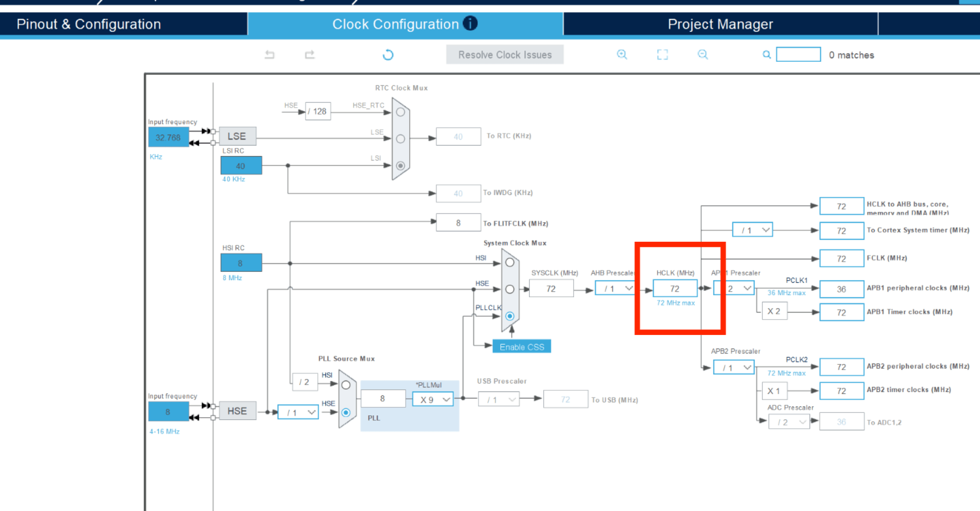Click the HCLK (MHz) value field
The height and width of the screenshot is (511, 980).
tap(675, 289)
